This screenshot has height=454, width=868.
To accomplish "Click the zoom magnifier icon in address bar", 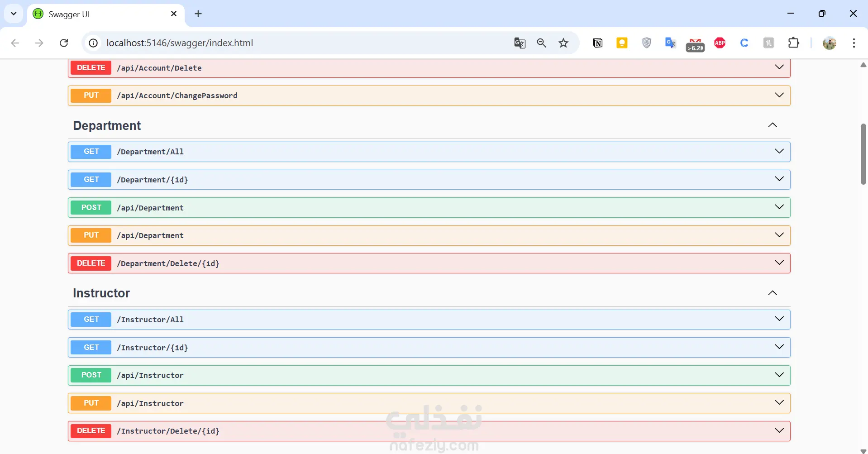I will tap(541, 43).
